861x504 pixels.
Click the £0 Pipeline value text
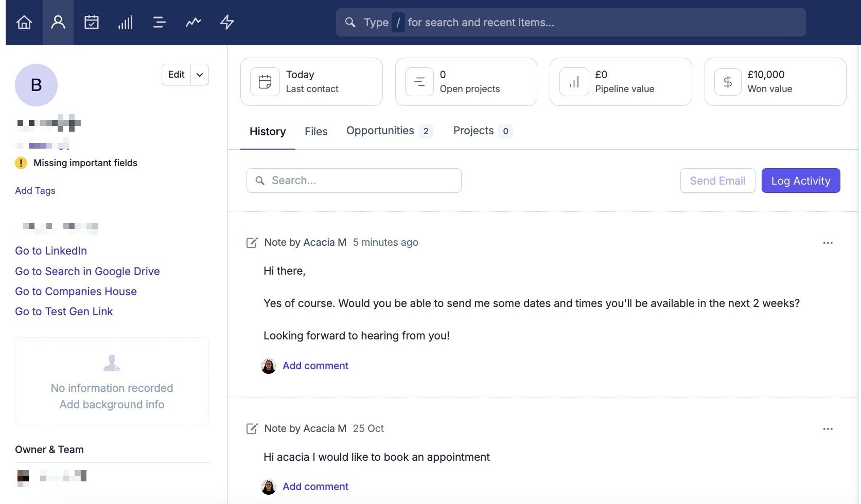601,75
